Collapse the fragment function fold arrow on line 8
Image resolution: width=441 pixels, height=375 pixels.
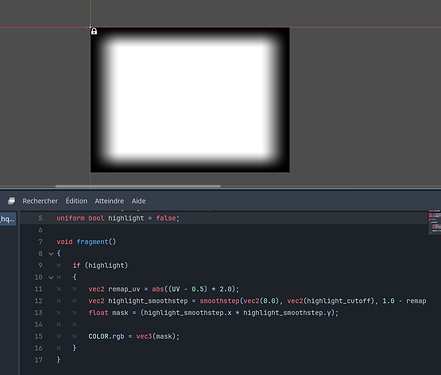(51, 254)
